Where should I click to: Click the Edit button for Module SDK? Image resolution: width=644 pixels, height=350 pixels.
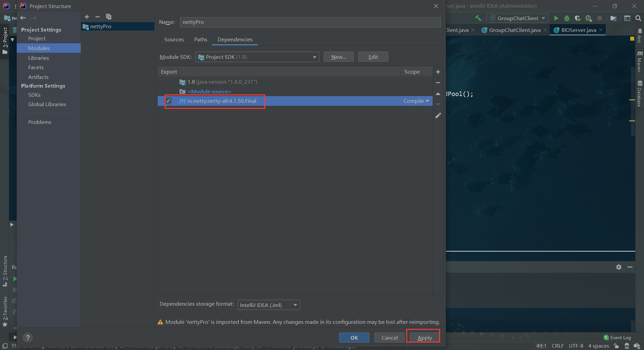(373, 57)
